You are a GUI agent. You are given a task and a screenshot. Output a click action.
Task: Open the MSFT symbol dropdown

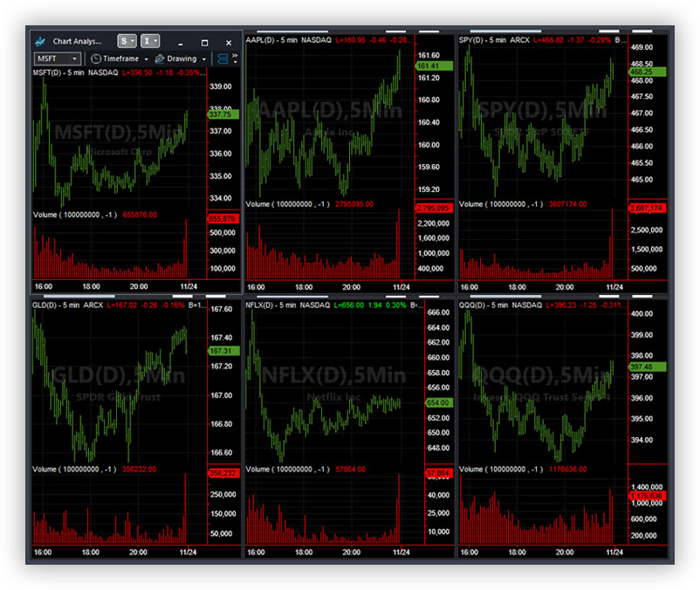click(74, 58)
